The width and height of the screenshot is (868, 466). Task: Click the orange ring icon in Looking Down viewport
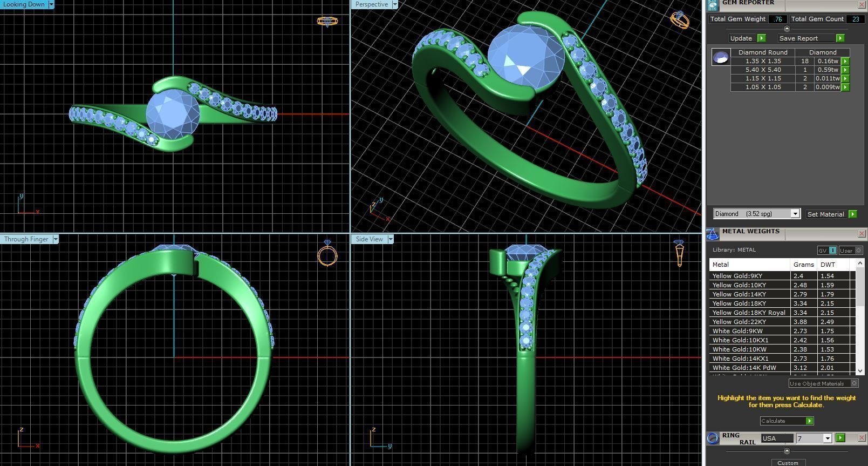coord(327,22)
